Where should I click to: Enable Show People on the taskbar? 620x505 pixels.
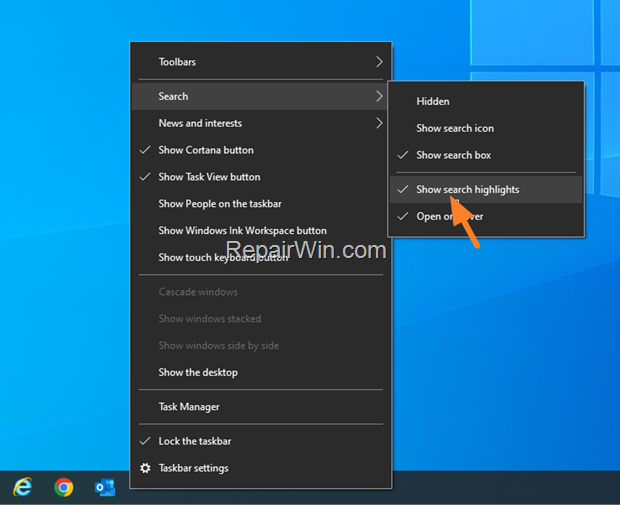[x=261, y=204]
